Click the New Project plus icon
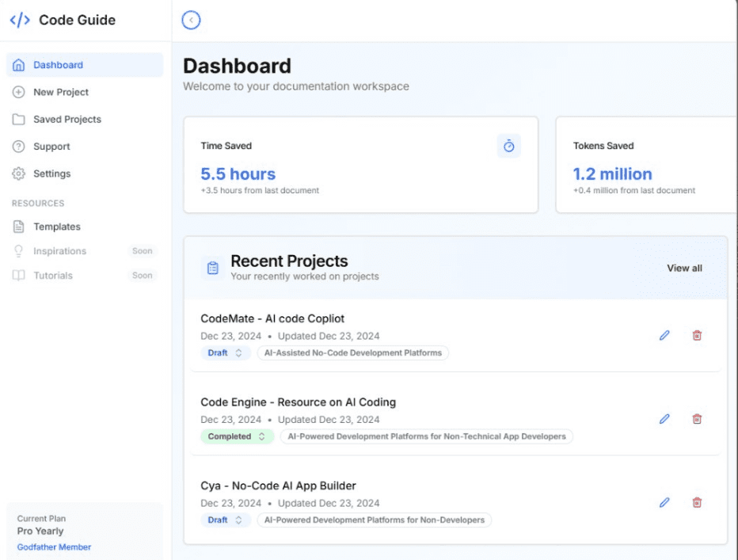 point(18,93)
